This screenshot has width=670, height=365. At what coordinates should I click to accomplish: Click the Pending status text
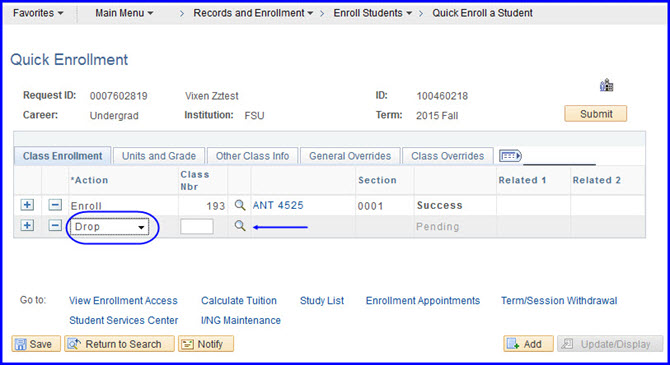point(438,227)
